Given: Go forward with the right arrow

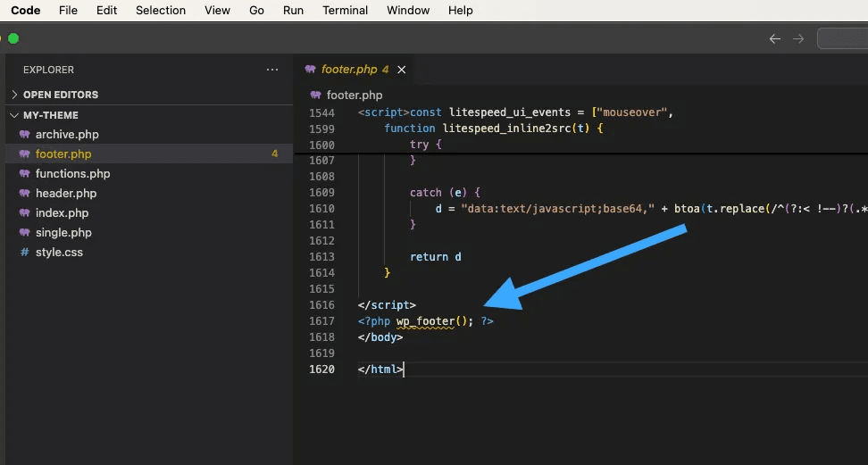Looking at the screenshot, I should 798,38.
